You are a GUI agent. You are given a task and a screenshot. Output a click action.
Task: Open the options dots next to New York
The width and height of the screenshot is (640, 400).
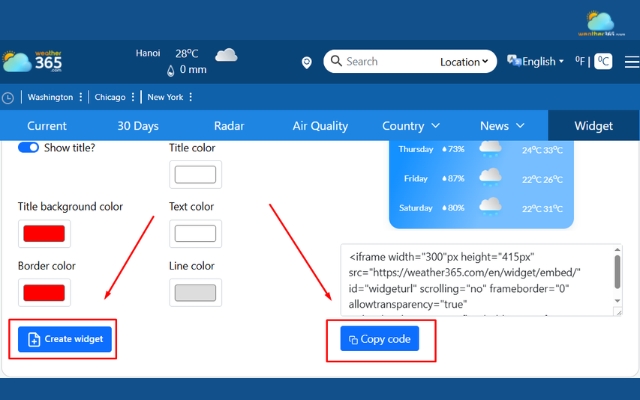[x=191, y=97]
